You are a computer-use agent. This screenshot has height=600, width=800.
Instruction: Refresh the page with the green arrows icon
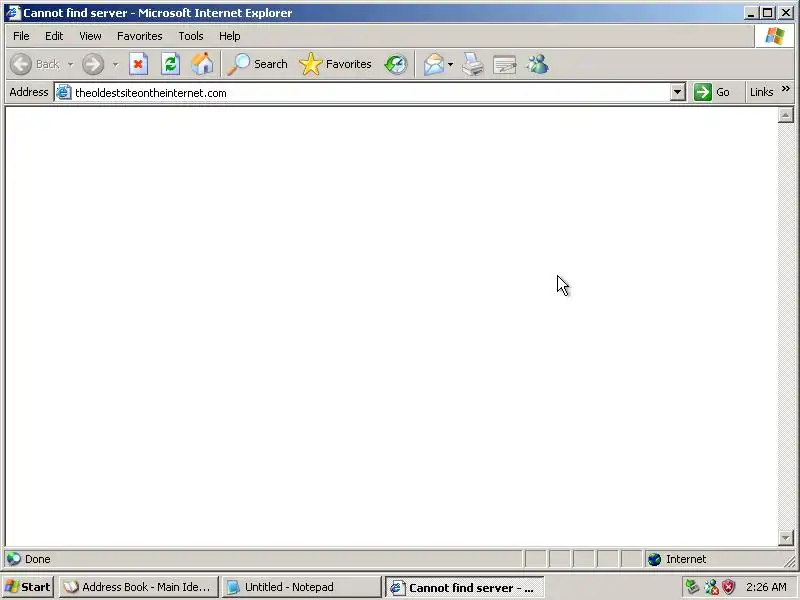coord(170,64)
